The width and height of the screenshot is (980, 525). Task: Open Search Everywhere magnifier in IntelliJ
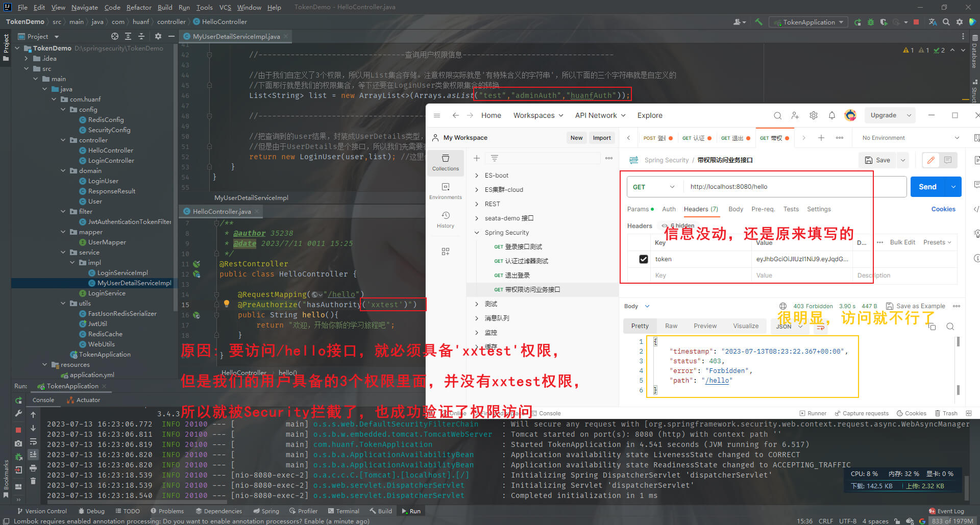pos(946,22)
